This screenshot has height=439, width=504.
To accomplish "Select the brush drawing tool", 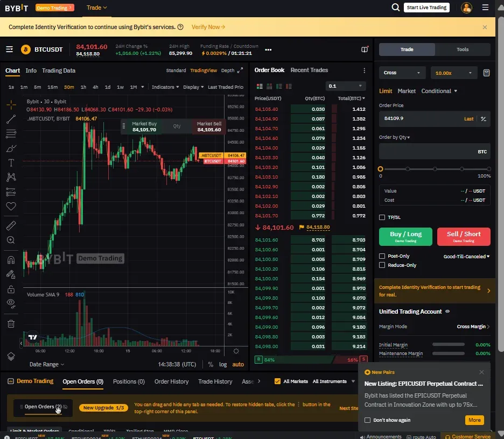I will (11, 148).
